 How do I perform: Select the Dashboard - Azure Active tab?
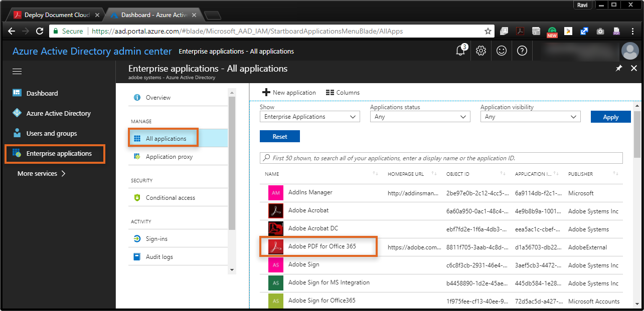click(x=153, y=15)
